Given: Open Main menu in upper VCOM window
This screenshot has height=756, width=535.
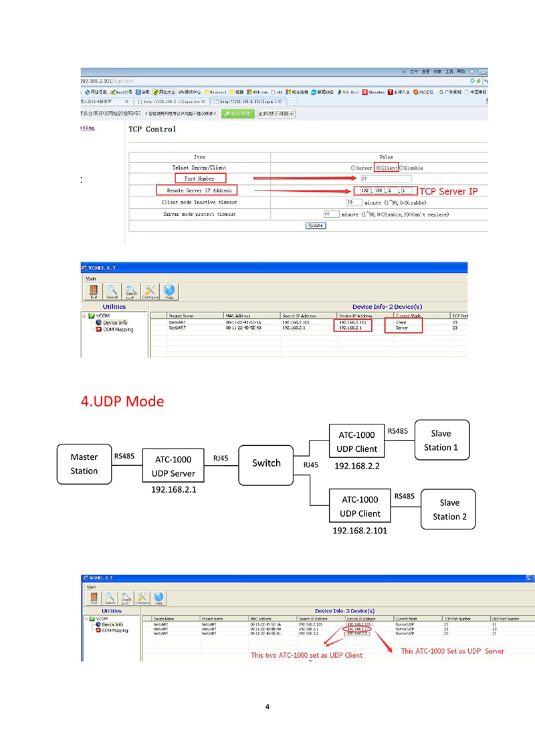Looking at the screenshot, I should coord(91,279).
